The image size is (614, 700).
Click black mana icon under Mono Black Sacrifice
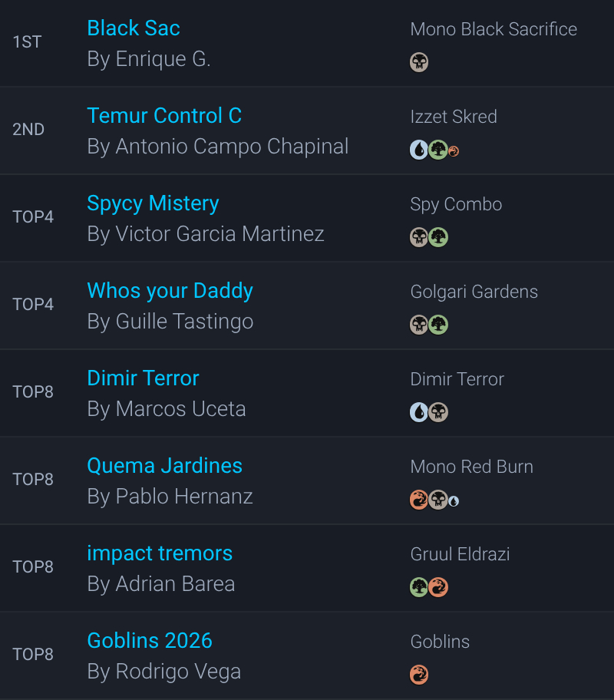pos(419,62)
